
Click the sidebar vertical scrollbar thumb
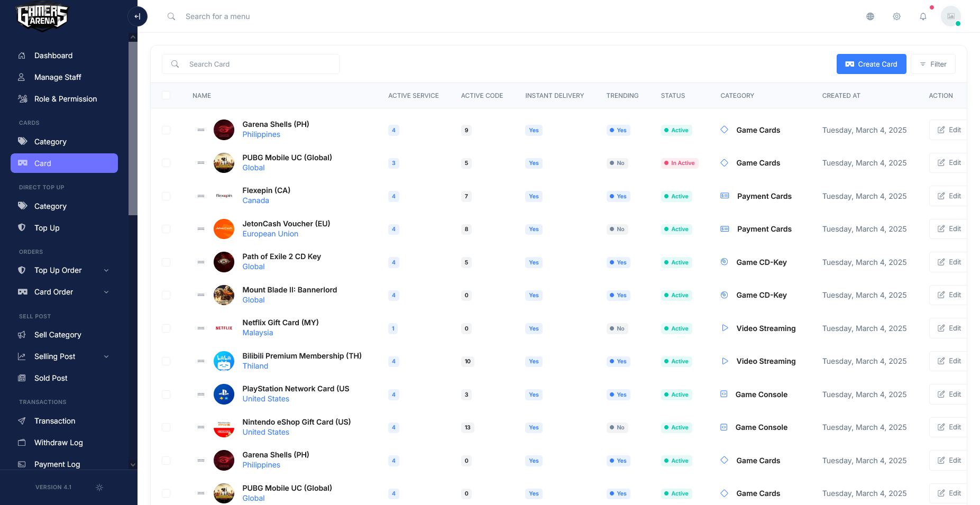tap(133, 128)
